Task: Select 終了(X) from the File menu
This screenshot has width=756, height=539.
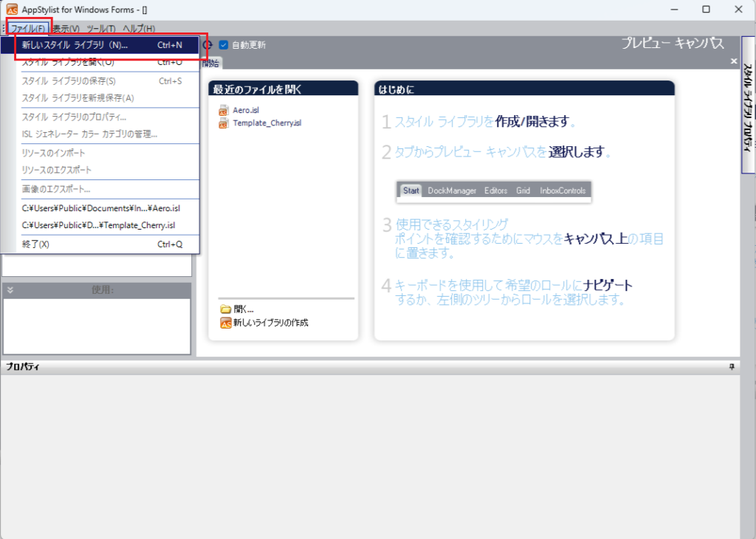Action: 35,244
